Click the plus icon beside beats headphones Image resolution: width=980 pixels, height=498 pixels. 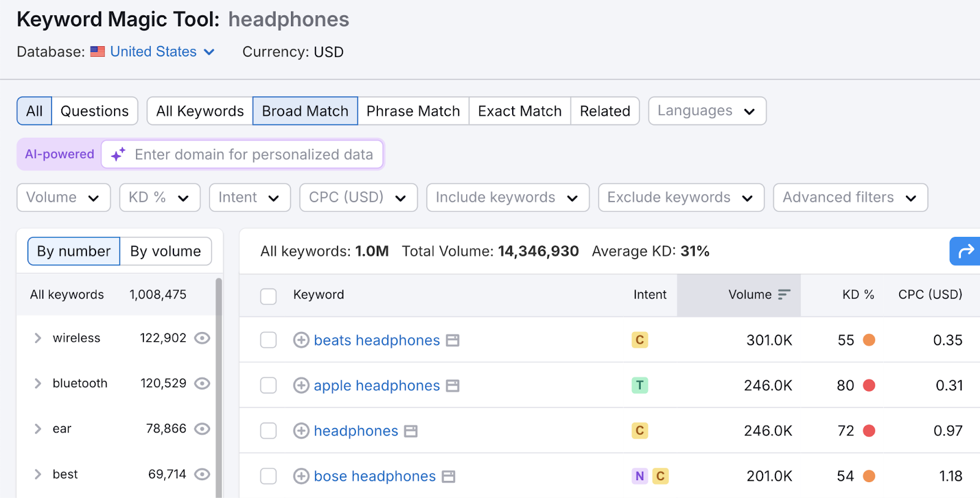pyautogui.click(x=301, y=340)
